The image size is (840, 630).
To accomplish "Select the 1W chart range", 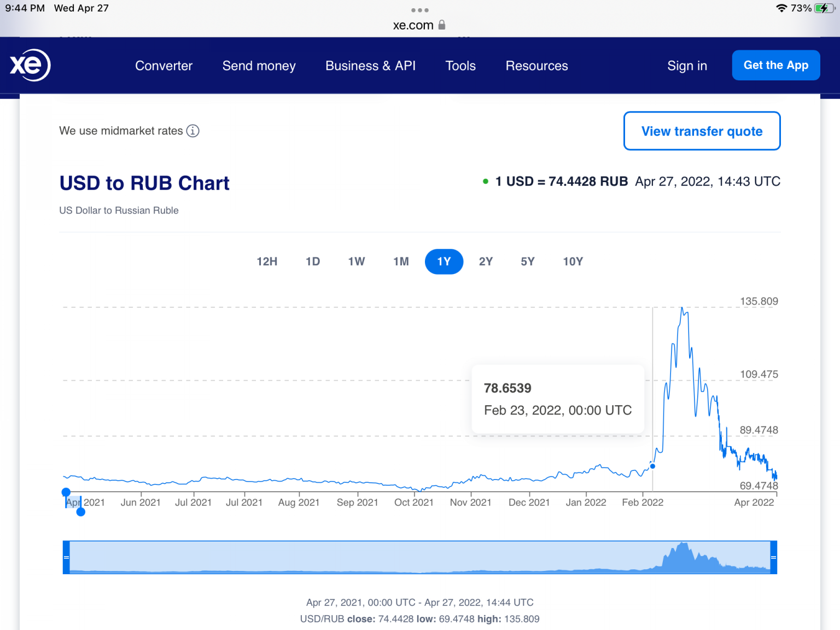I will 357,261.
